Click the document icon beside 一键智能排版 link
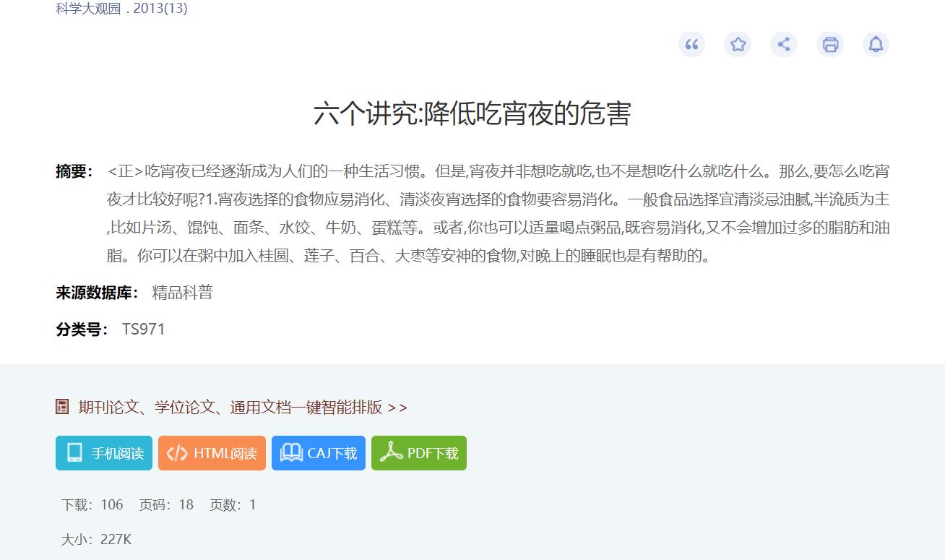The image size is (945, 560). pos(61,407)
